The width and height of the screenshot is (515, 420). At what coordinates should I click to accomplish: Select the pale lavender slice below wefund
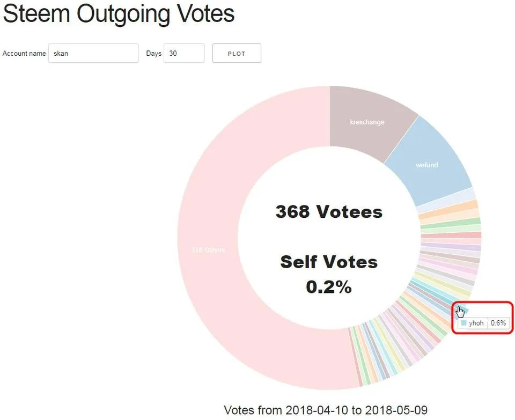[446, 201]
